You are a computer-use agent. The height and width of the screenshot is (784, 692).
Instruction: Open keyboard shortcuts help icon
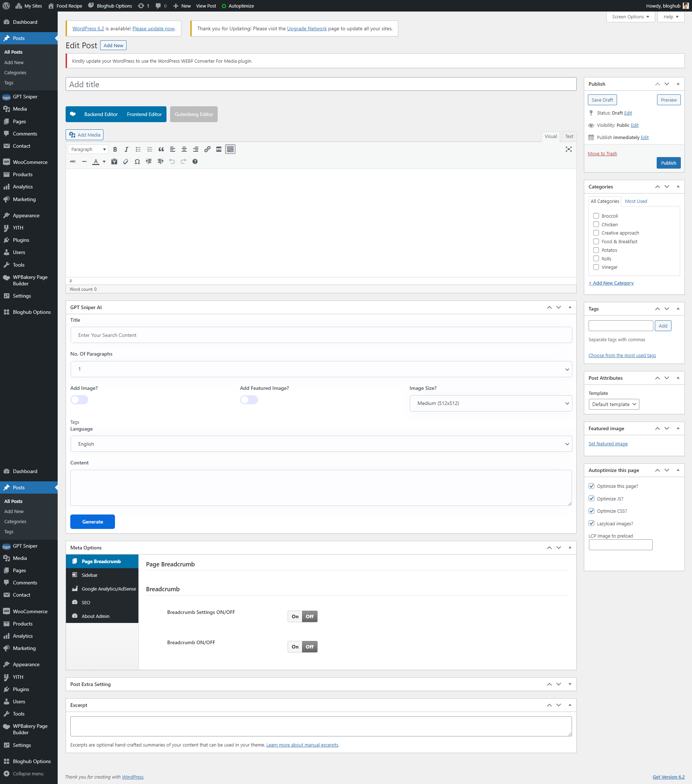tap(195, 161)
